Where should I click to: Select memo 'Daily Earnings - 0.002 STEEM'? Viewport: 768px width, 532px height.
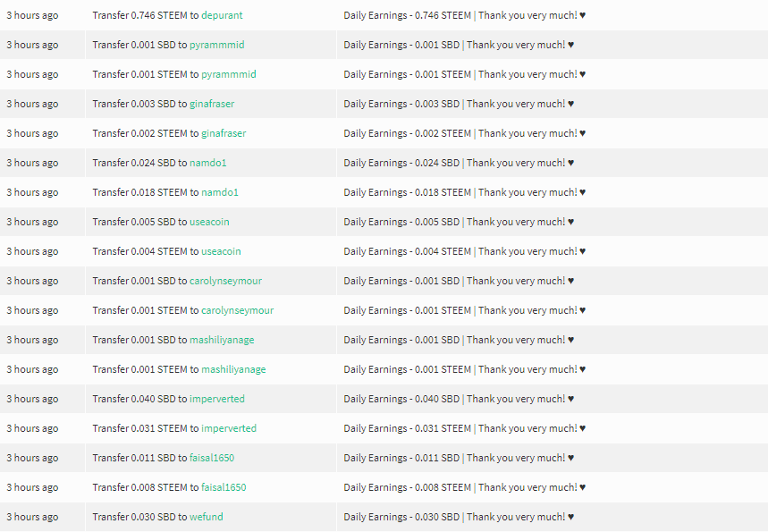tap(408, 133)
